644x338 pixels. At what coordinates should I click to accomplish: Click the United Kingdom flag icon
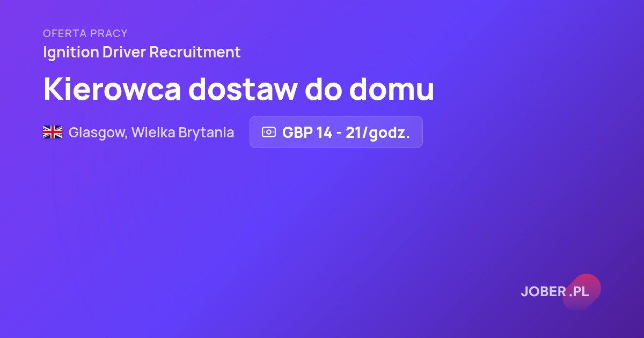click(53, 132)
